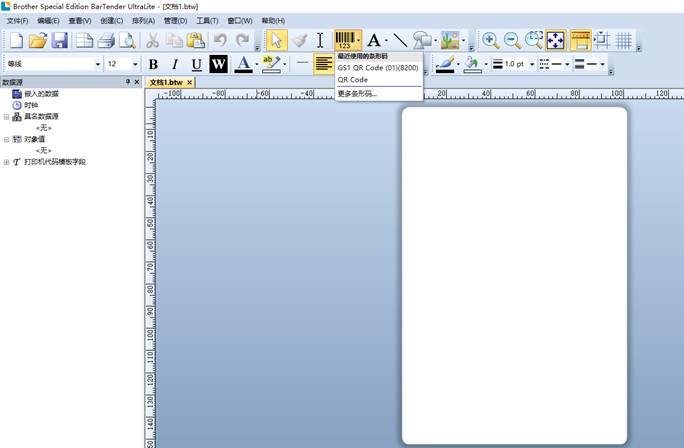Choose the line drawing tool
684x448 pixels.
pyautogui.click(x=400, y=41)
